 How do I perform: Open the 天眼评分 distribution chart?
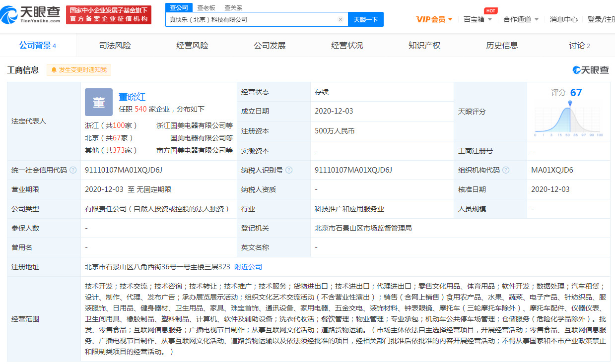(569, 119)
